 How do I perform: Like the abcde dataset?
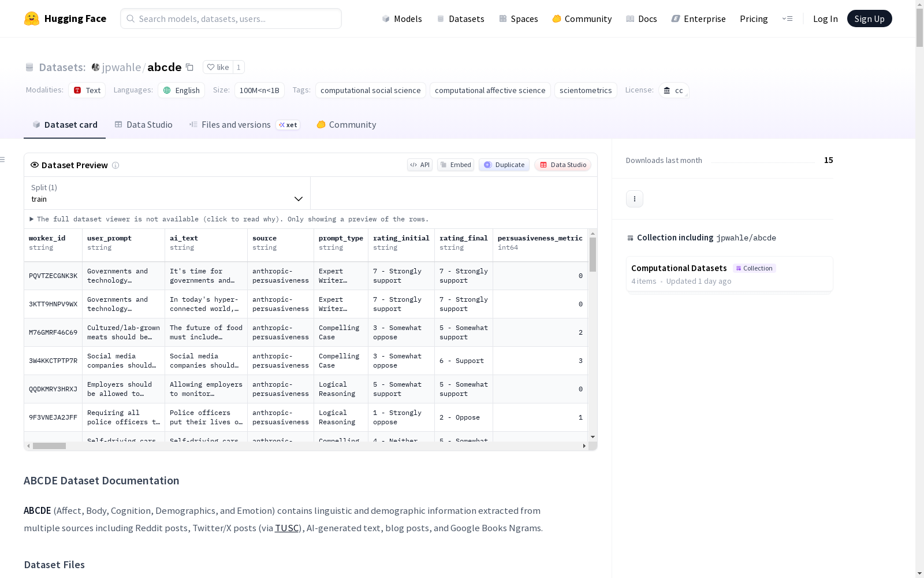click(x=218, y=67)
